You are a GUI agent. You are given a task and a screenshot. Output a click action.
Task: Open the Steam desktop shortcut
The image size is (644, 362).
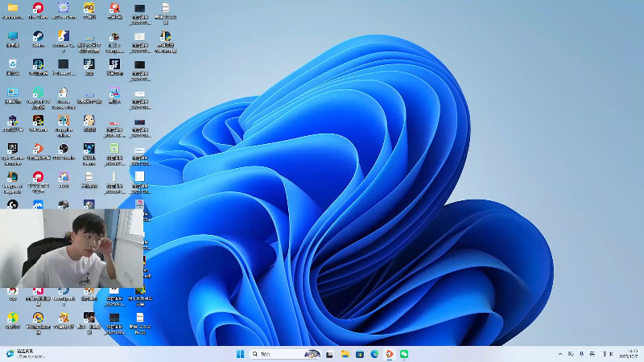(x=38, y=36)
